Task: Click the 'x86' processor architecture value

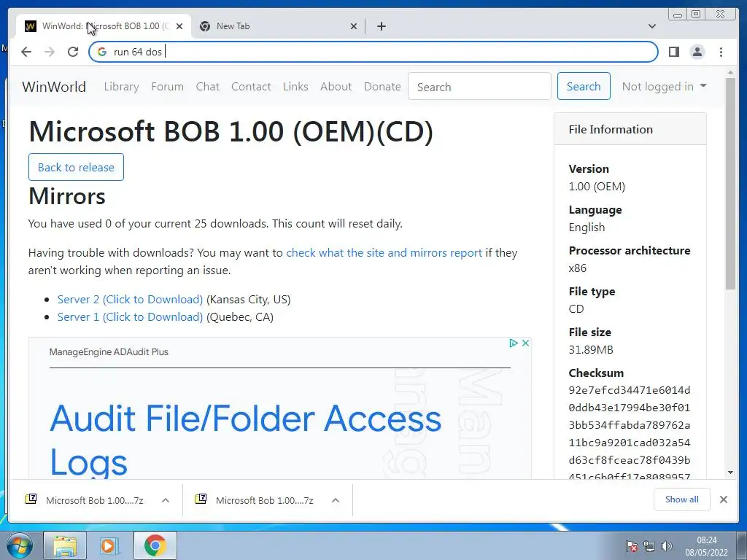Action: [578, 268]
